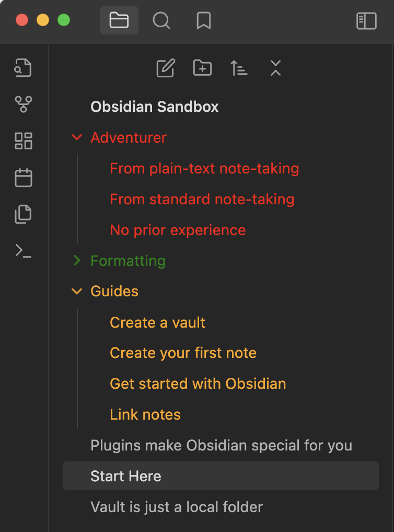Switch to the search tab

(x=161, y=20)
